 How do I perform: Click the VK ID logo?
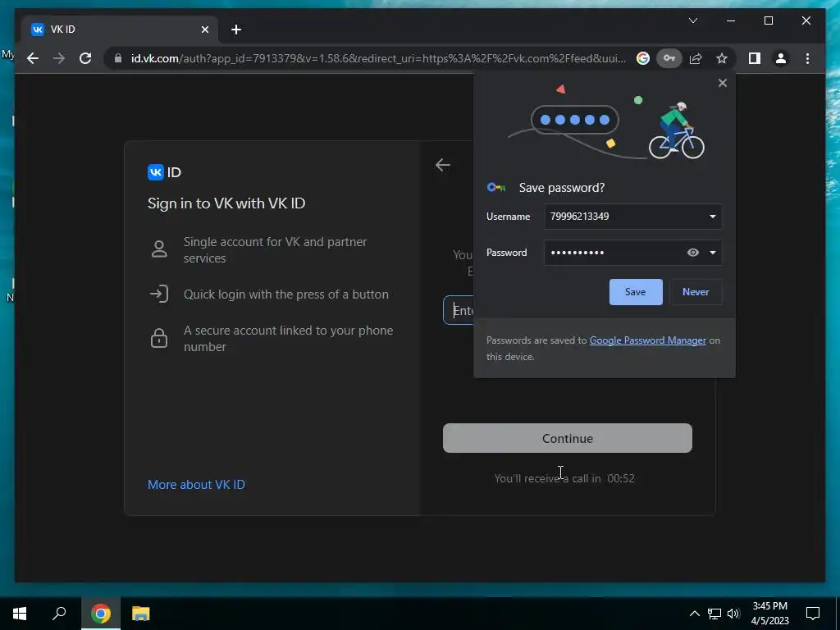[x=164, y=172]
